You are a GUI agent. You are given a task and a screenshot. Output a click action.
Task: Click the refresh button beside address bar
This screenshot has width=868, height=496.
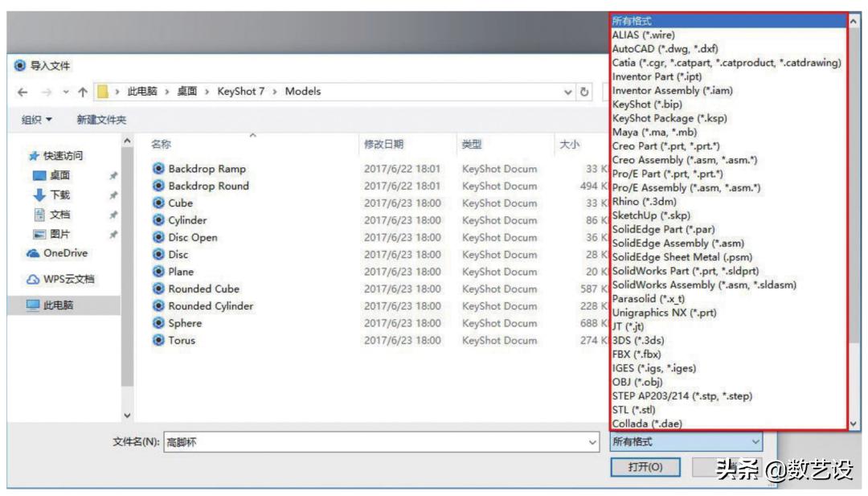coord(586,92)
